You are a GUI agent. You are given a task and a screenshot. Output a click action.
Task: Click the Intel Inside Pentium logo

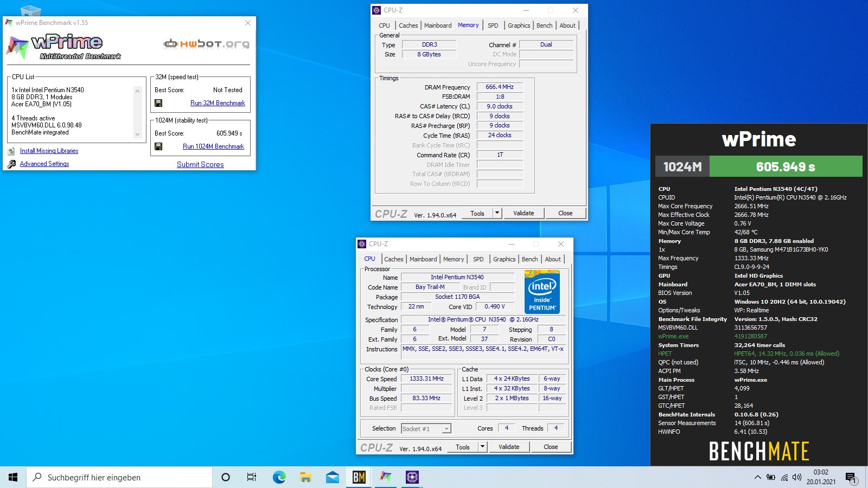(x=542, y=292)
